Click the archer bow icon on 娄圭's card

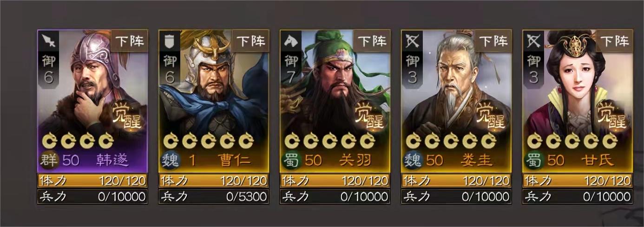(412, 41)
